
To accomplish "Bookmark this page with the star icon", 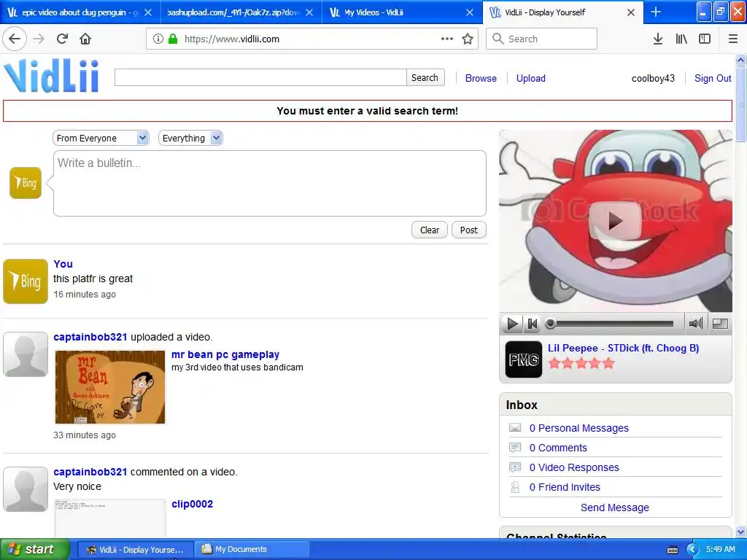I will [x=468, y=39].
